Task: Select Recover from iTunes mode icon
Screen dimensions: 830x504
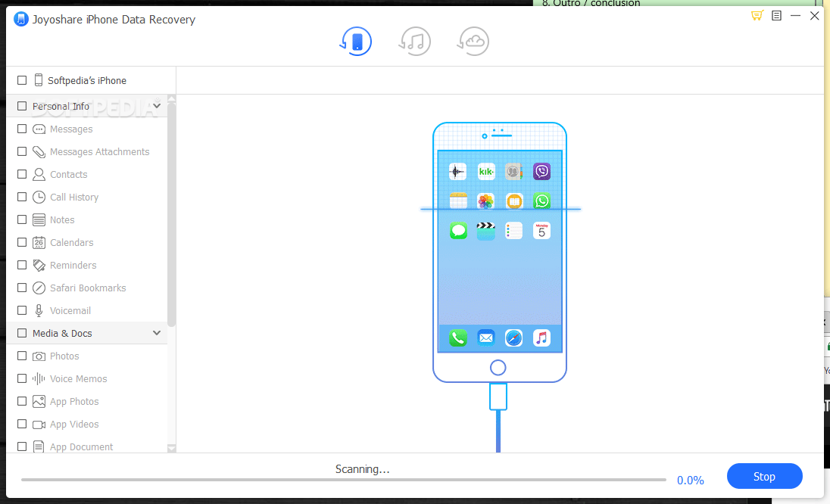Action: tap(414, 42)
